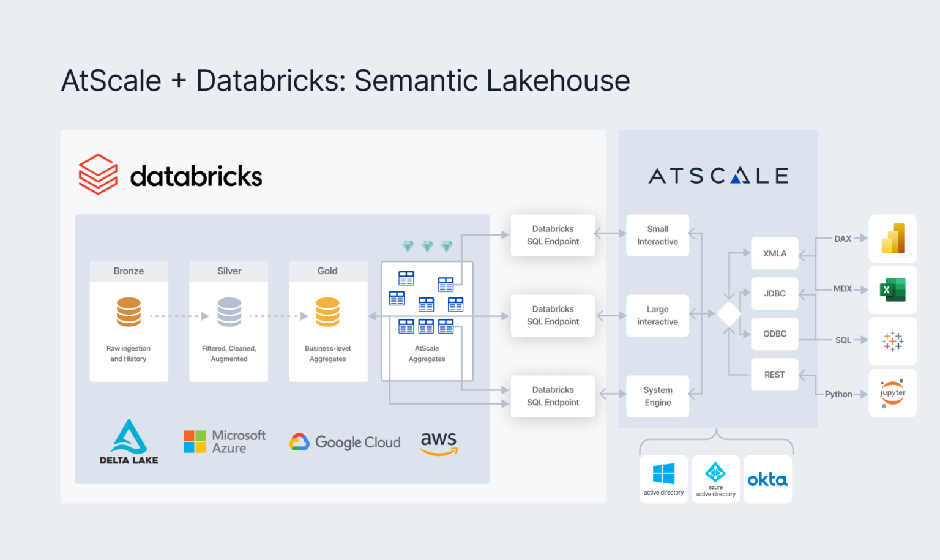Open the System Engine box
The width and height of the screenshot is (940, 560).
657,396
